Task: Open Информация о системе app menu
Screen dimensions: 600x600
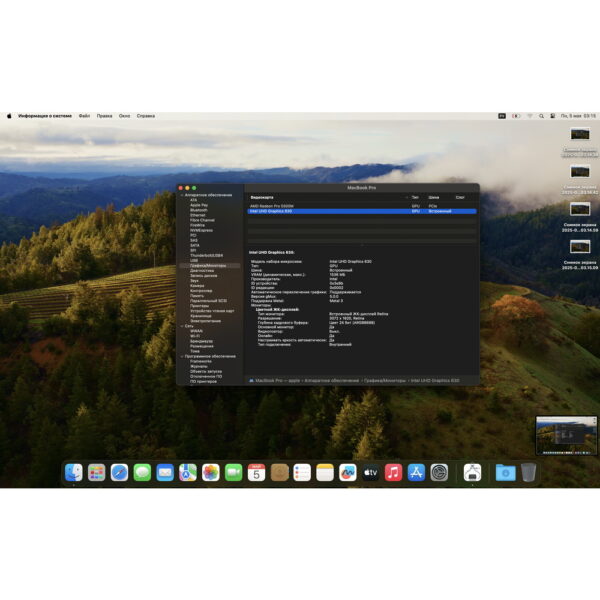Action: (45, 116)
